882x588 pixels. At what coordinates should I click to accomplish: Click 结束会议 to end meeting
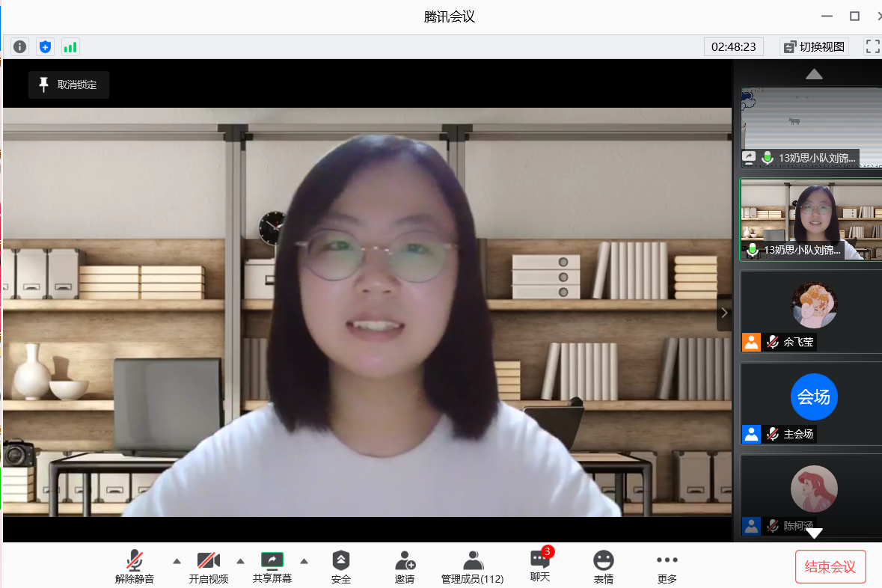coord(830,566)
